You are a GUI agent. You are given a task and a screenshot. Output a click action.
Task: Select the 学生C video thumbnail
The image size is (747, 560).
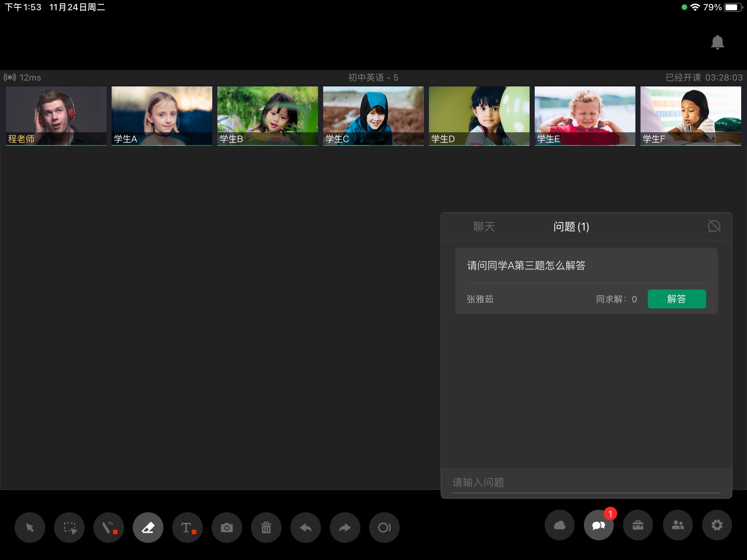tap(373, 116)
